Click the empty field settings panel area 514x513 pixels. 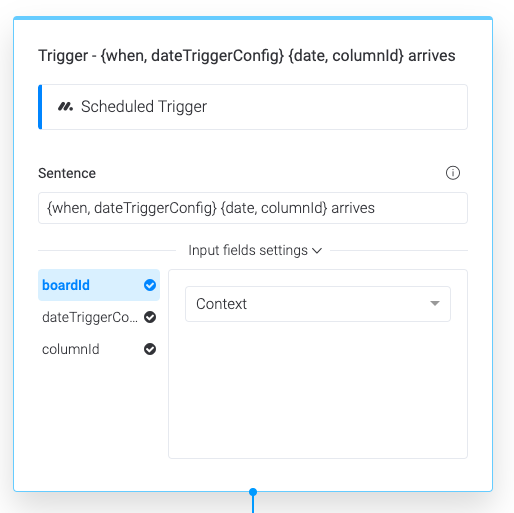click(x=318, y=390)
